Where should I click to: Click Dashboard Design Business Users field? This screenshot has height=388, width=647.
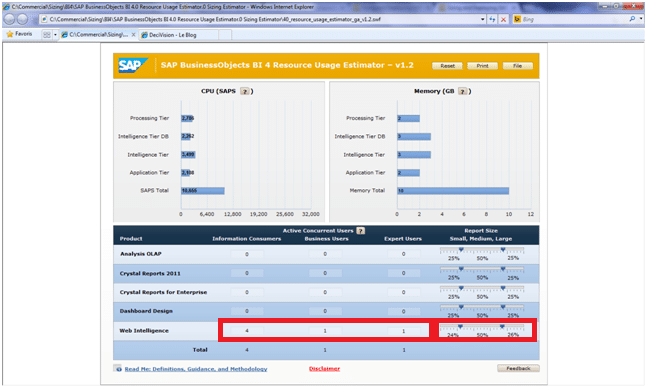click(x=325, y=311)
